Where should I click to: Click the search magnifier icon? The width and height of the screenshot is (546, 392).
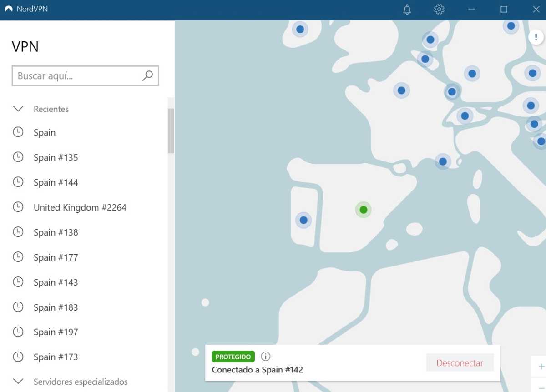coord(147,76)
